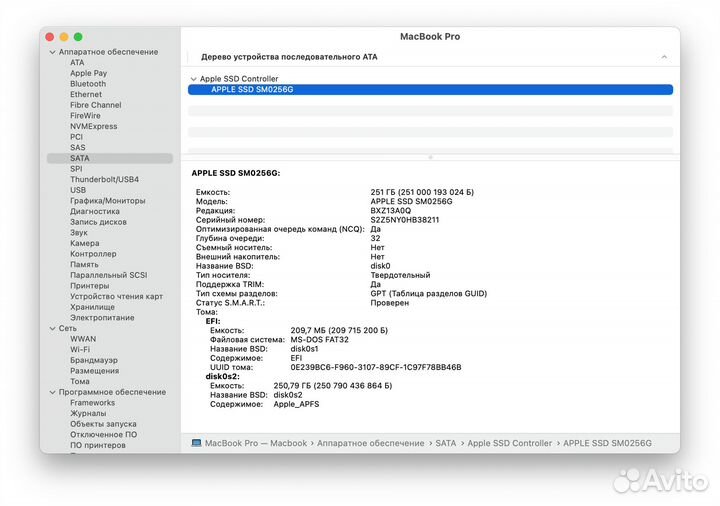The image size is (720, 506).
Task: Click the Дерево устройства последовательного ATA column header
Action: tap(289, 57)
